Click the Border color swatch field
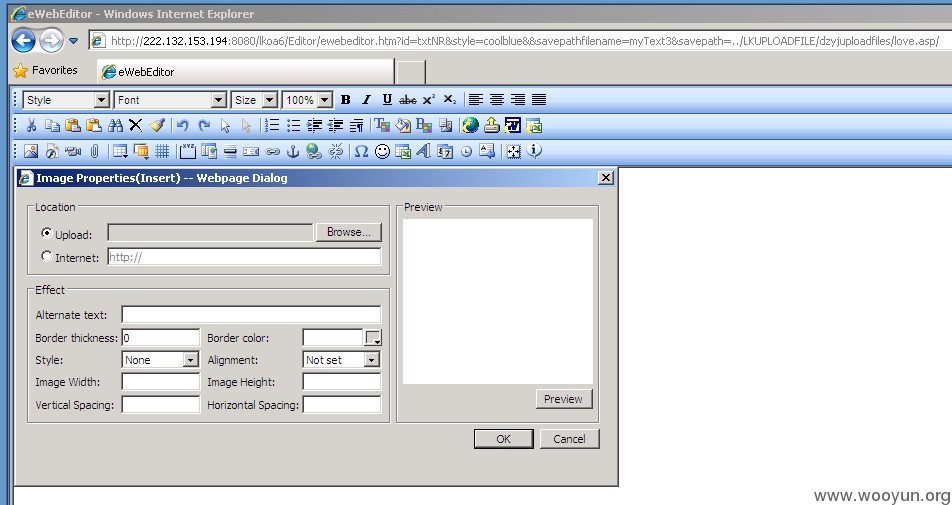Screen dimensions: 952x505 tap(333, 337)
